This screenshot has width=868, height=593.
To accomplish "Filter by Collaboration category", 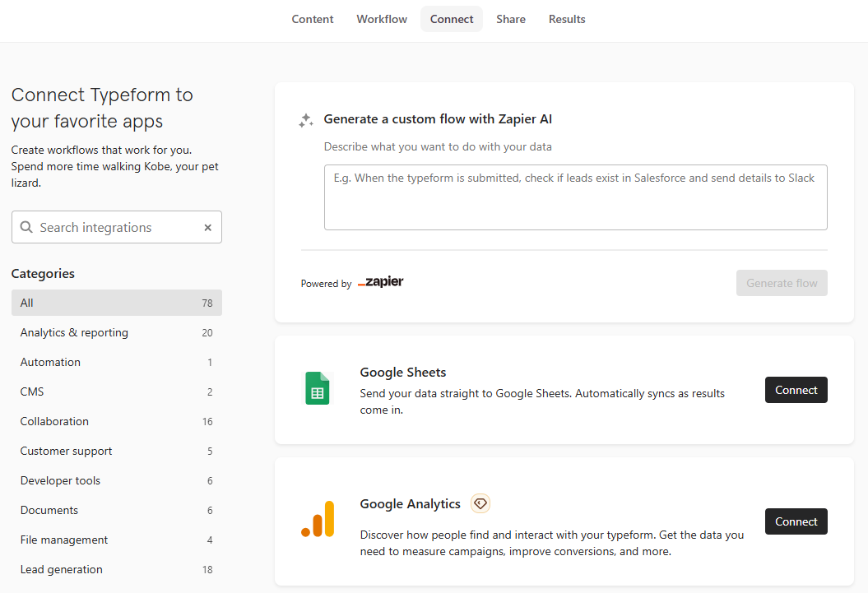I will [x=117, y=421].
